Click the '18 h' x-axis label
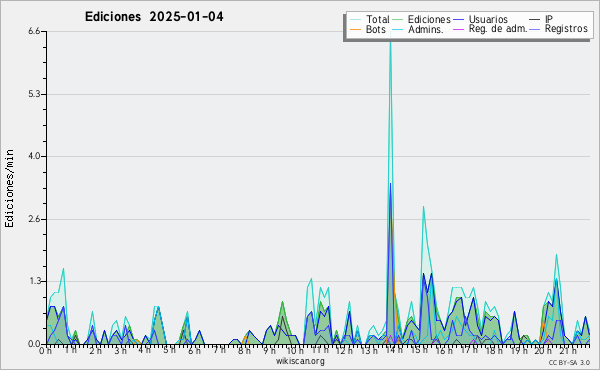Viewport: 600px width, 370px height. coord(493,350)
